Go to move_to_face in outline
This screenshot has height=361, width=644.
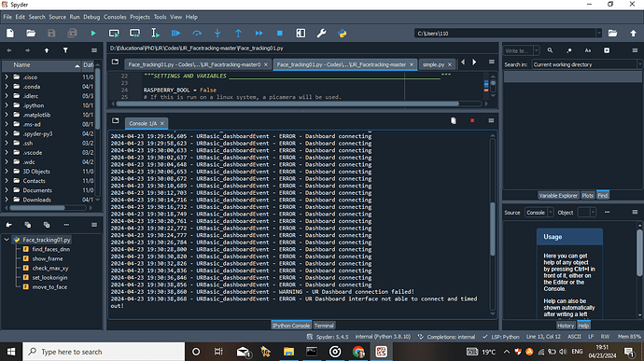click(x=49, y=286)
